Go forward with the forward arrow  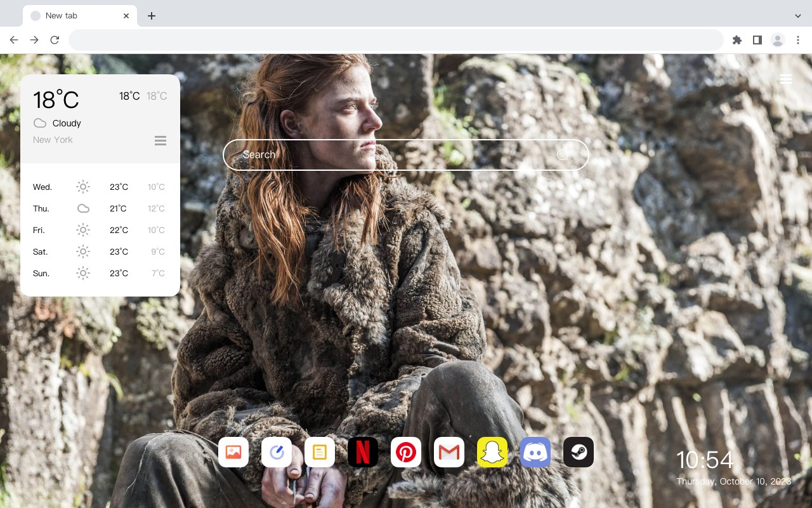point(34,40)
